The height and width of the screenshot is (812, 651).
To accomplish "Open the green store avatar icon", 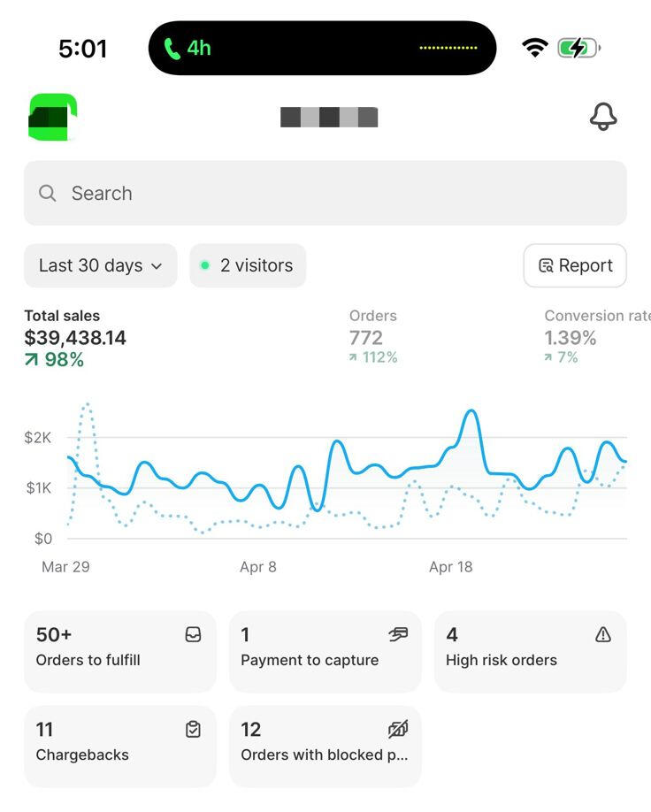I will (53, 117).
